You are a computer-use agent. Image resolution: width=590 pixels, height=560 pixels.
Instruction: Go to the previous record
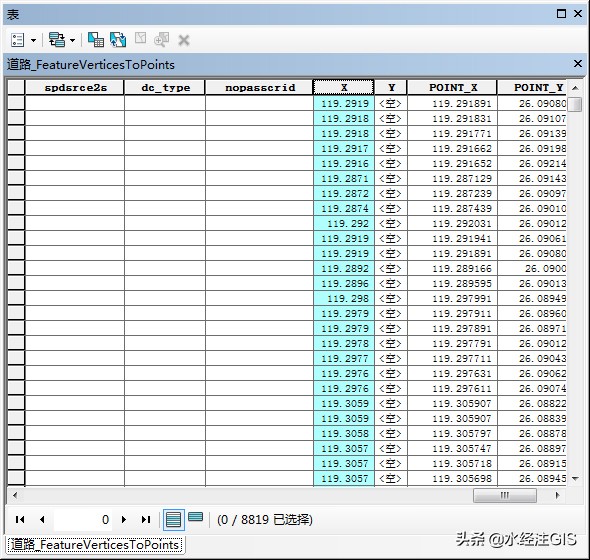tap(42, 520)
